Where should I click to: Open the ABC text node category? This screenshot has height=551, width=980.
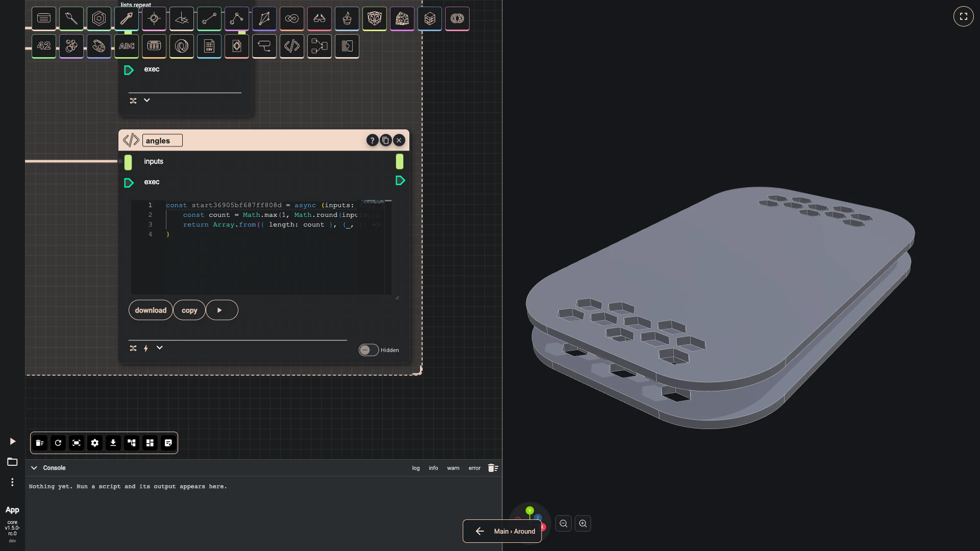127,46
